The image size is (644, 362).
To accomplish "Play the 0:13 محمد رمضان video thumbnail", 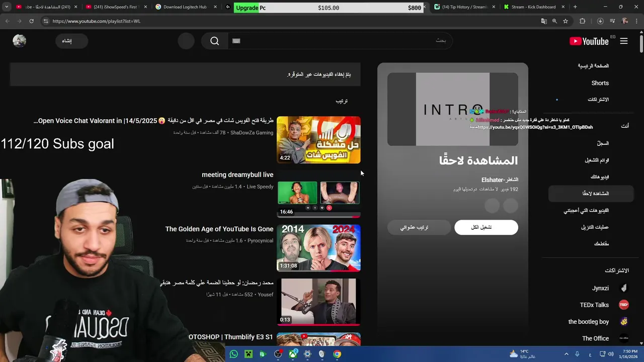I will coord(318,302).
